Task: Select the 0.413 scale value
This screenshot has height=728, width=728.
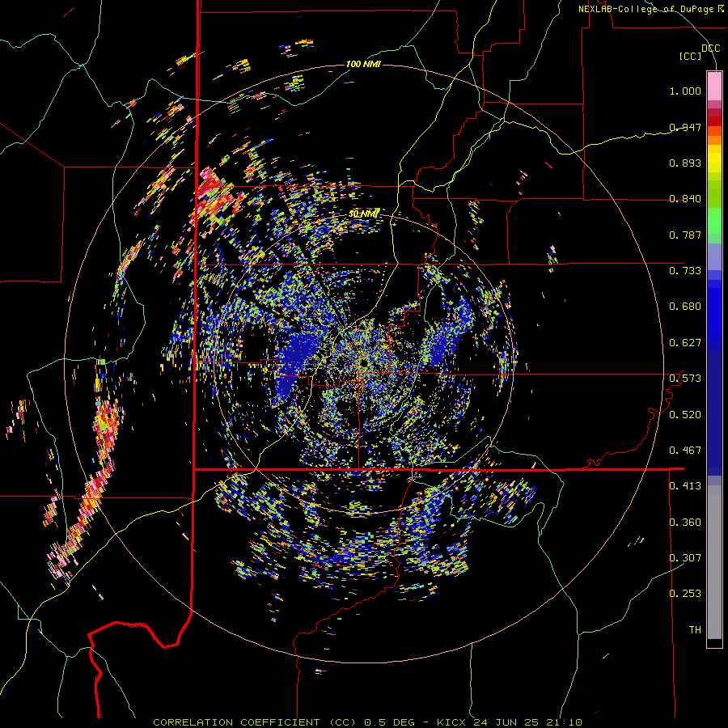Action: 685,486
